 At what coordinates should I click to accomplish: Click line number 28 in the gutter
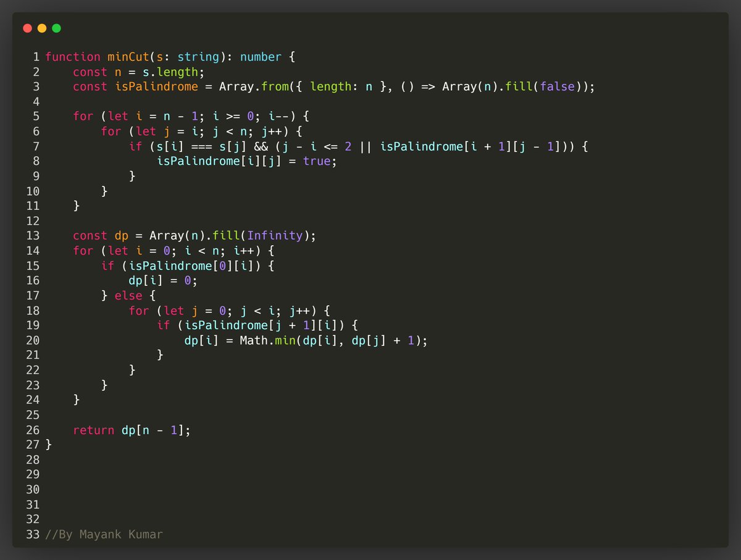coord(33,460)
